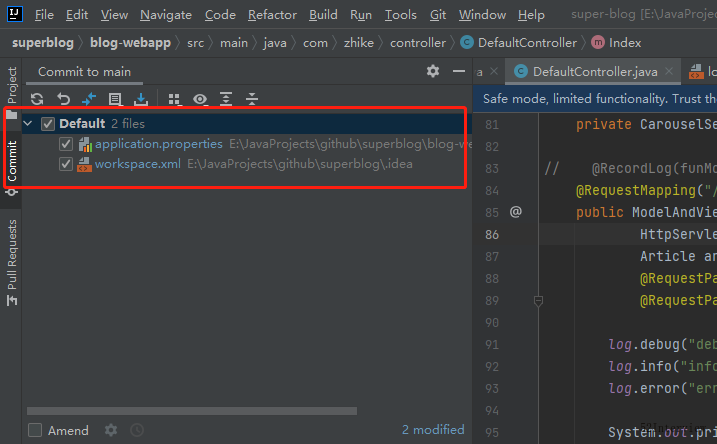The height and width of the screenshot is (444, 717).
Task: Click the com breadcrumb
Action: (316, 43)
